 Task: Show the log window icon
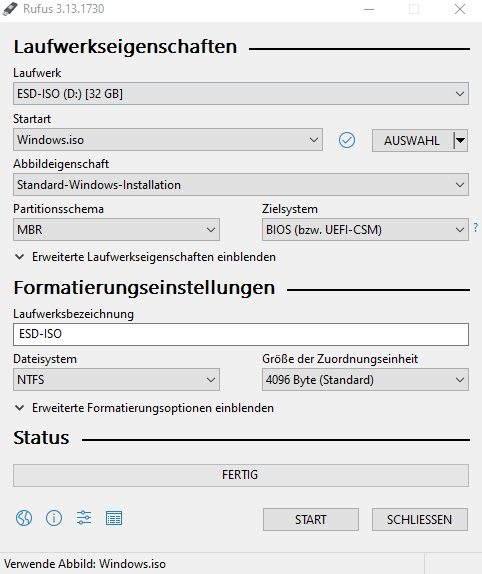[x=114, y=518]
